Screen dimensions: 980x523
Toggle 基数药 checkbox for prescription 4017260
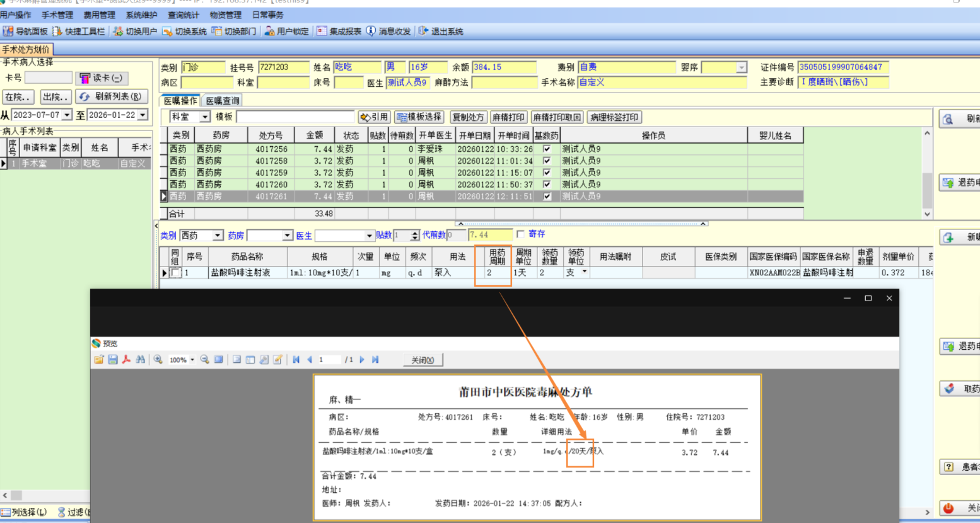click(x=547, y=185)
